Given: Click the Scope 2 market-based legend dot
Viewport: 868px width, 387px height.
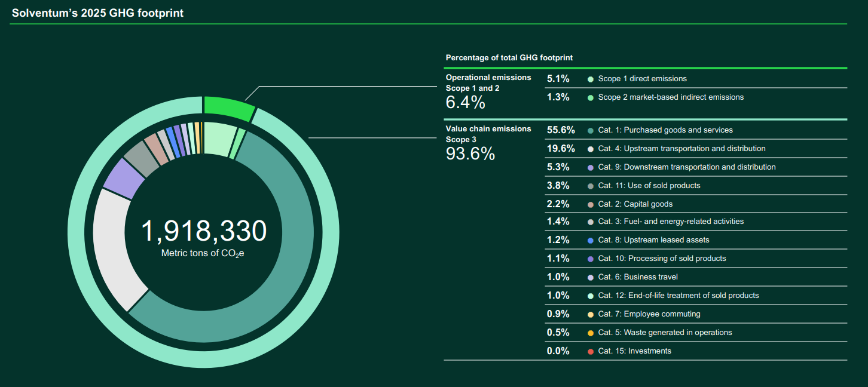Looking at the screenshot, I should click(591, 97).
